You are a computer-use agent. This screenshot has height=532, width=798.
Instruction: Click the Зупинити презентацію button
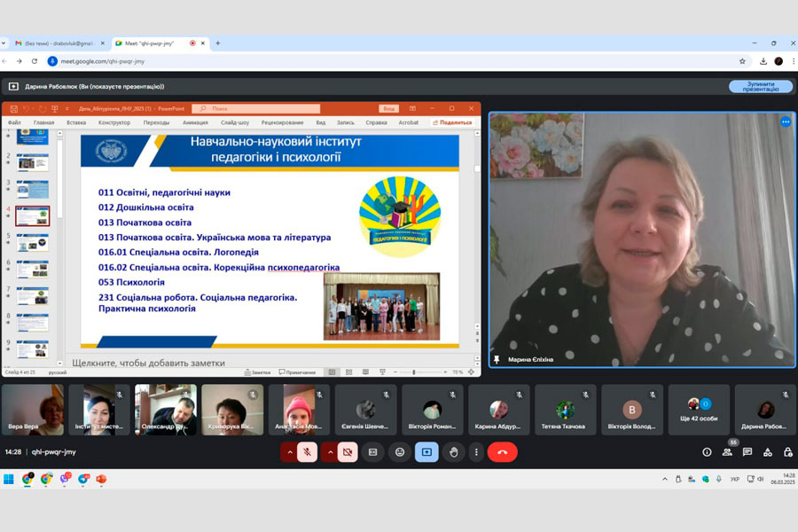pyautogui.click(x=761, y=86)
